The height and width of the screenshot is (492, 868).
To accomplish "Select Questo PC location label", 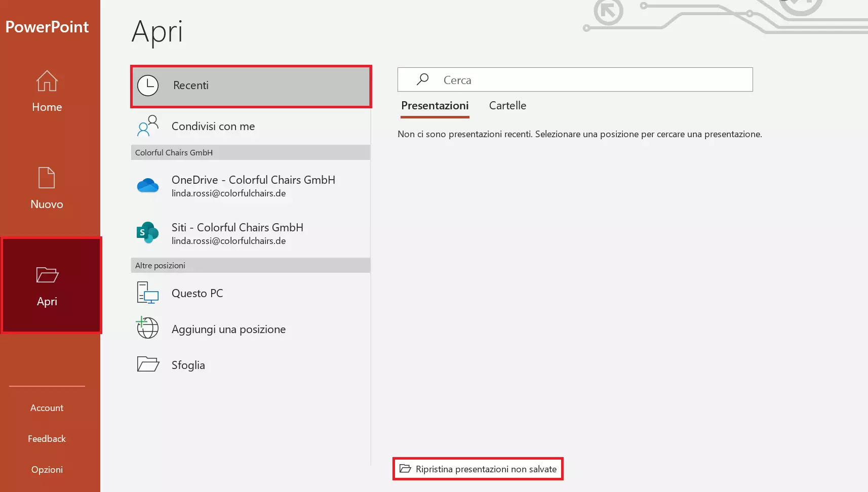I will click(198, 294).
